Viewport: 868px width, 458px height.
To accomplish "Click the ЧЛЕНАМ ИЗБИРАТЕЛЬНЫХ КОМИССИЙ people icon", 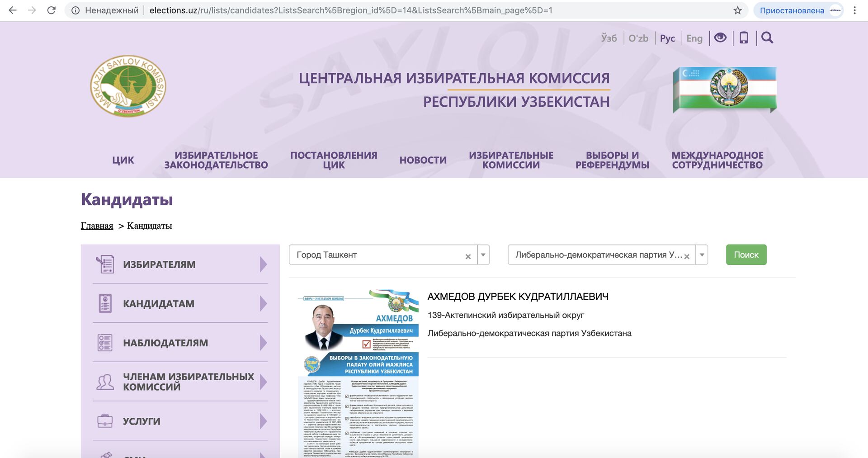I will [105, 382].
